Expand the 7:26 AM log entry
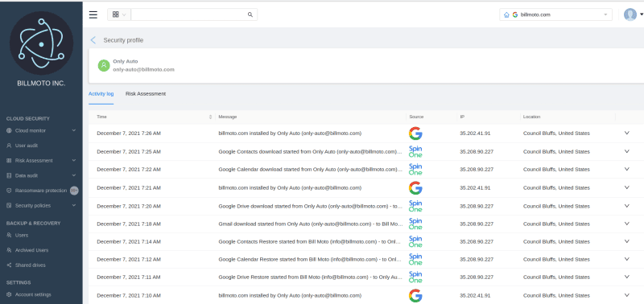The image size is (644, 304). click(x=627, y=133)
